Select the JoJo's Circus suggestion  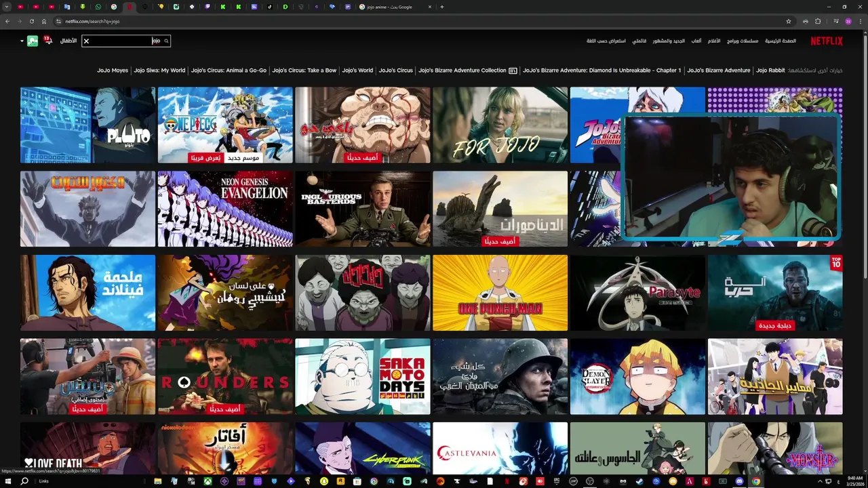pos(396,70)
